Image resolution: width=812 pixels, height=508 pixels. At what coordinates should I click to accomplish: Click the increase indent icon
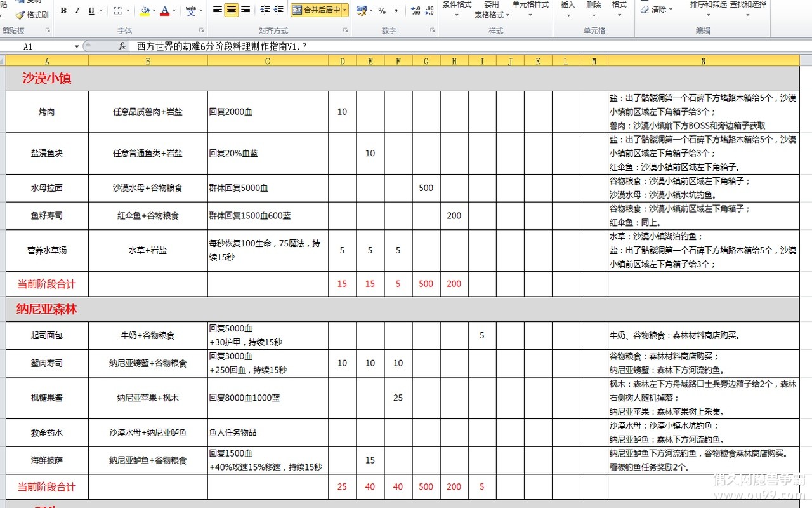tap(278, 10)
